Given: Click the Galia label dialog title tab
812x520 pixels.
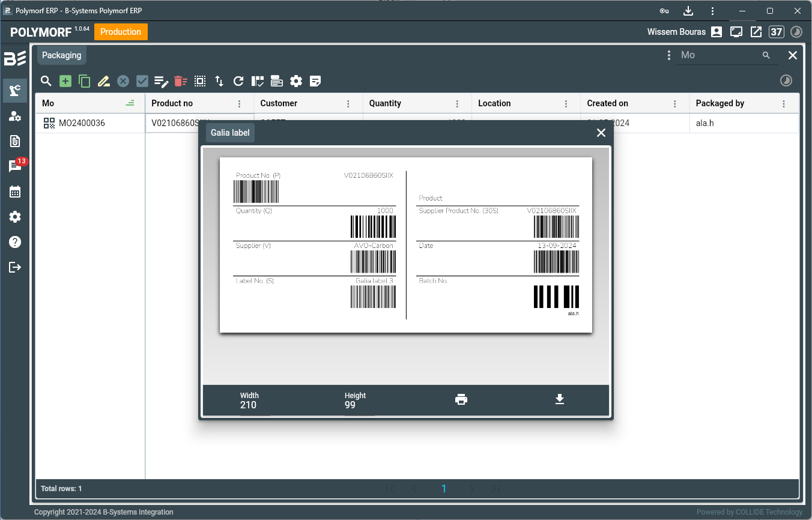Looking at the screenshot, I should coord(231,133).
